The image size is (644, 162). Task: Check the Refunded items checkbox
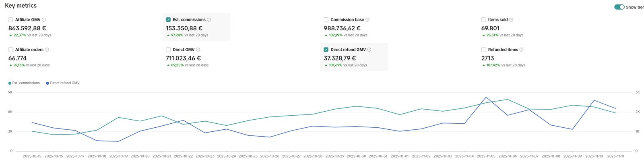point(484,50)
